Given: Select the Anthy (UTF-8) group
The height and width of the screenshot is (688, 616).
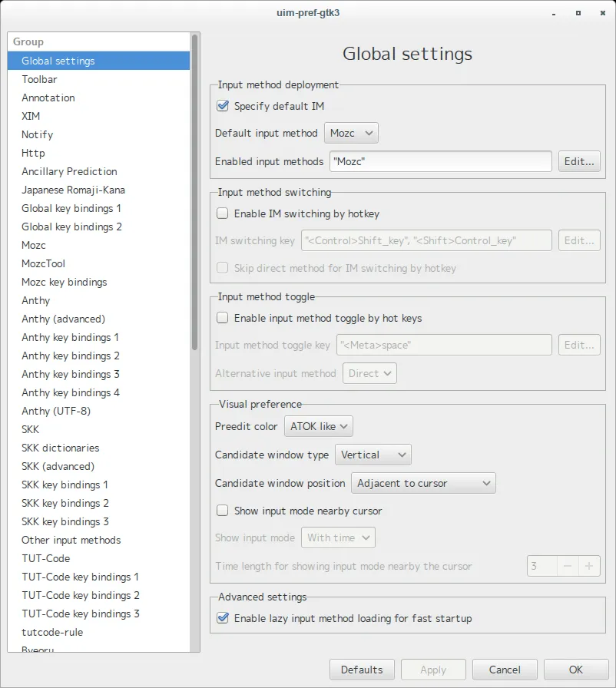Looking at the screenshot, I should pos(56,411).
